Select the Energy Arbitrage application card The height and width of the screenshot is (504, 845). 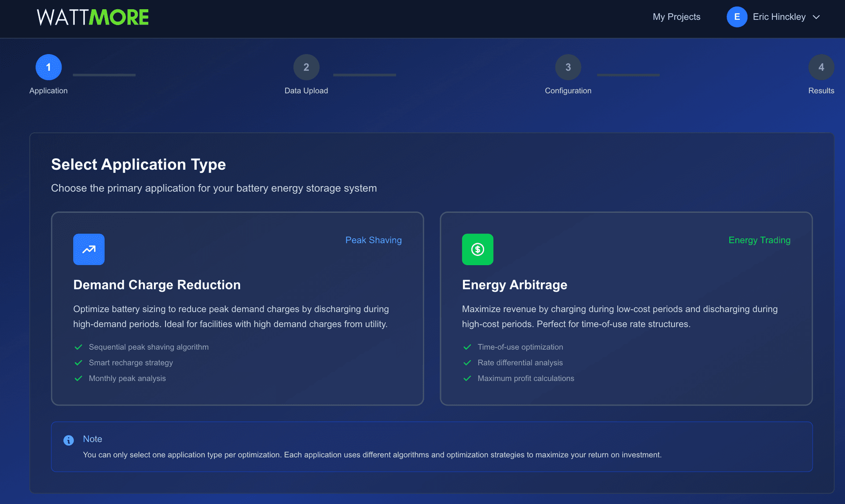tap(626, 308)
